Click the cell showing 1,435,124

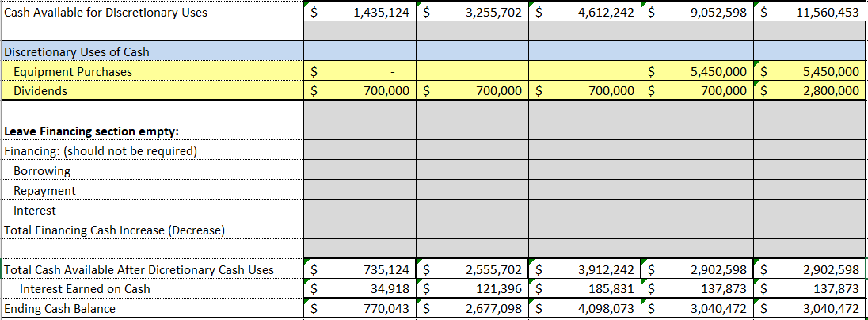click(360, 12)
